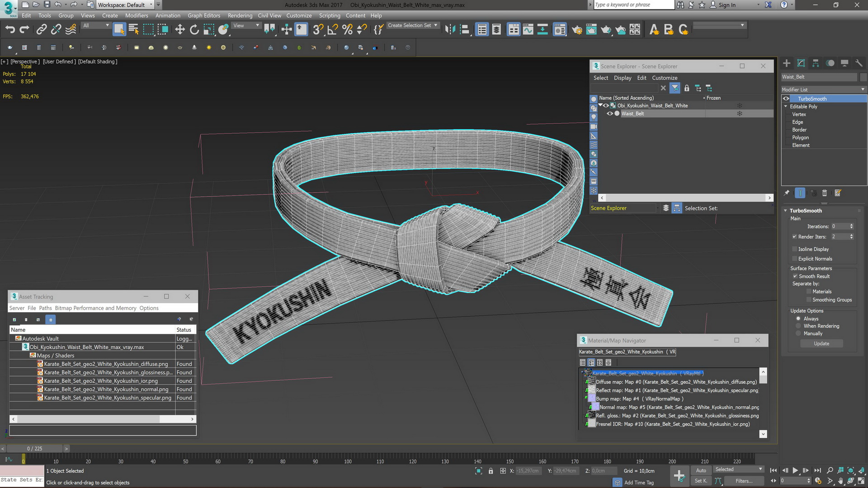Screen dimensions: 868x488
Task: Open the Align tool
Action: tap(464, 30)
